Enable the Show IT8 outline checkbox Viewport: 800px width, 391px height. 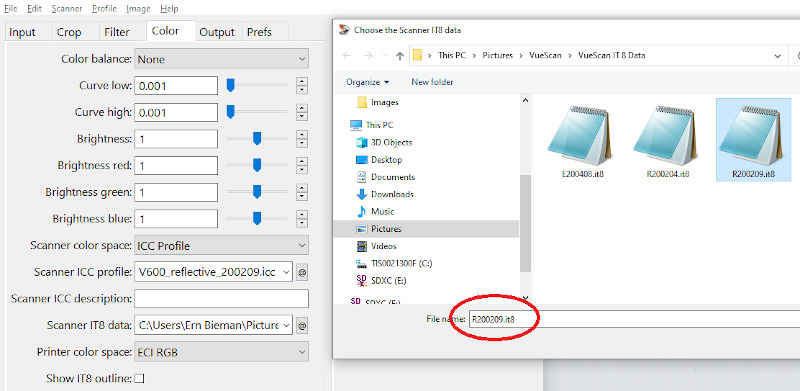[139, 378]
